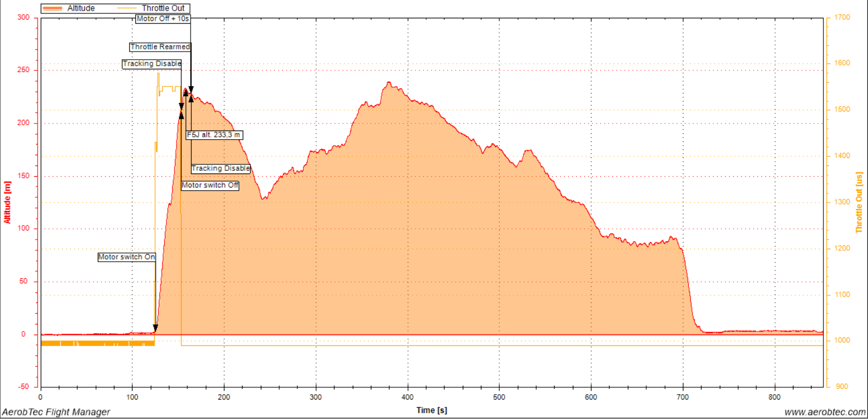Select the F5J alt. 233,3 m label
This screenshot has width=868, height=419.
click(x=214, y=135)
